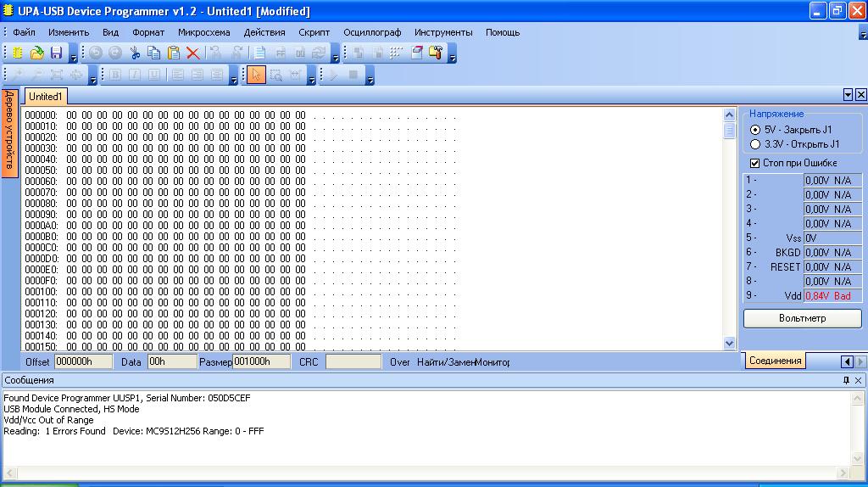Close the Untited1 document pane X button
The height and width of the screenshot is (487, 868).
(x=861, y=95)
